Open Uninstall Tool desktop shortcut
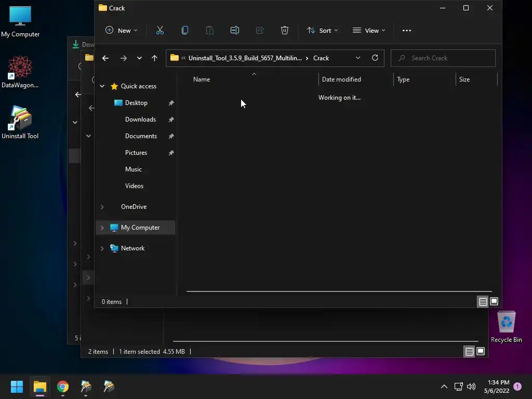This screenshot has height=399, width=532. coord(20,123)
